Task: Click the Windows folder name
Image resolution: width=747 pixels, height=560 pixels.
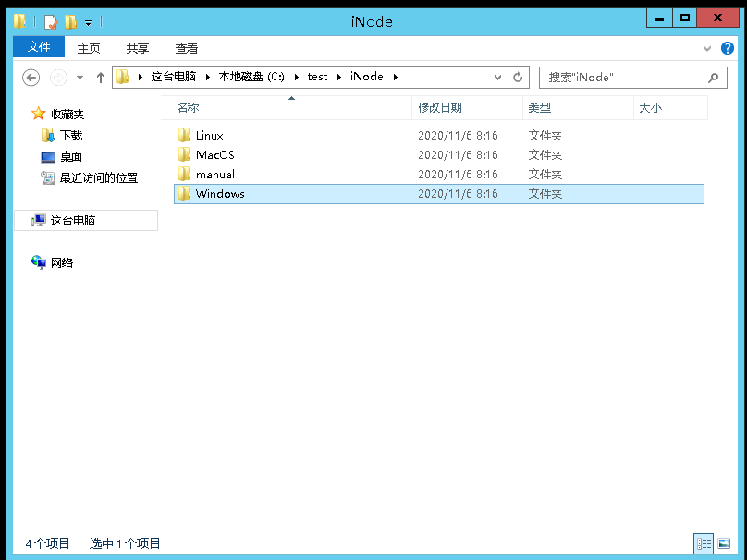Action: (x=220, y=194)
